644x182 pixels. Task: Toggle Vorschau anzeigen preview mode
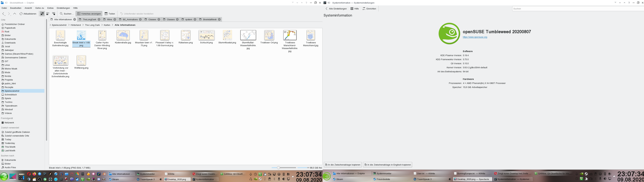89,13
